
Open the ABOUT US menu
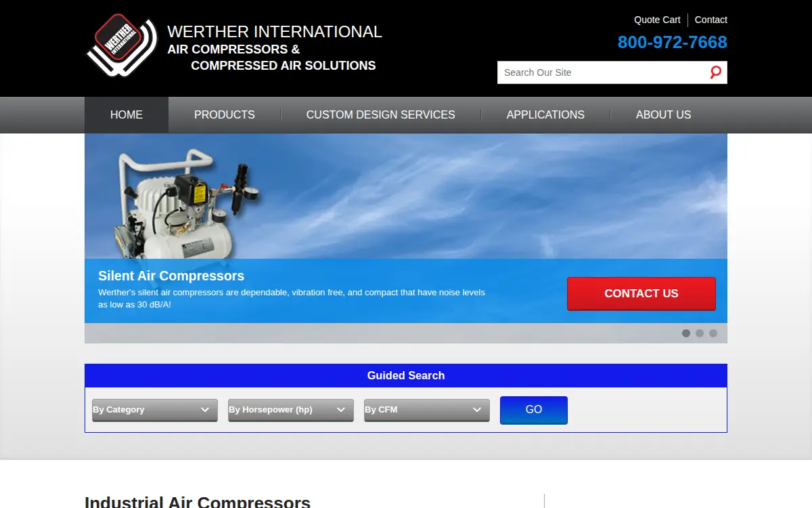[x=664, y=115]
